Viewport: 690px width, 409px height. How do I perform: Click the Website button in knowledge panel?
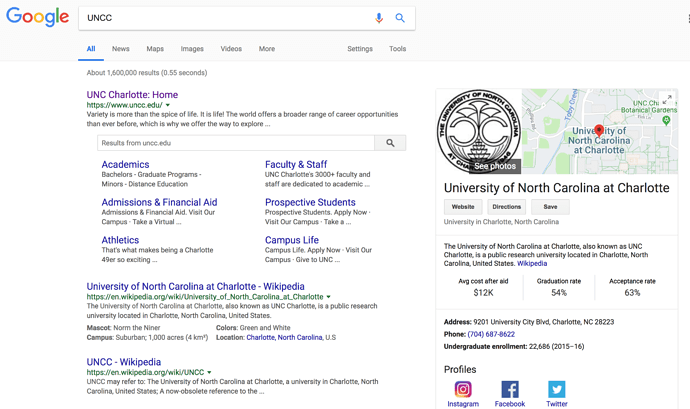pyautogui.click(x=463, y=207)
